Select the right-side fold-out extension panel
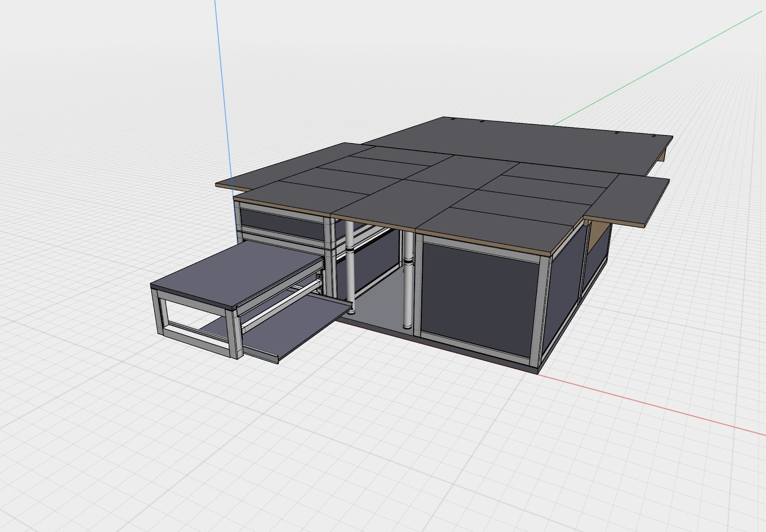Screen dimensions: 766x532 point(627,201)
